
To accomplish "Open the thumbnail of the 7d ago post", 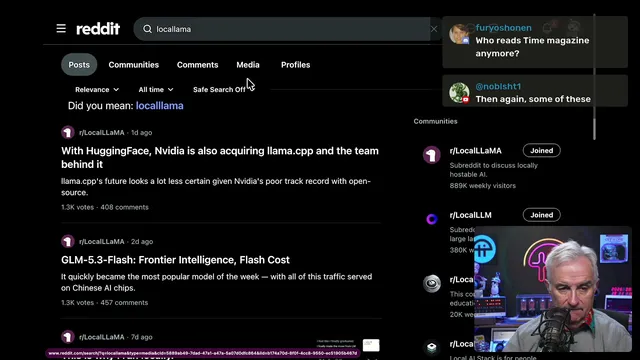I will (x=371, y=345).
